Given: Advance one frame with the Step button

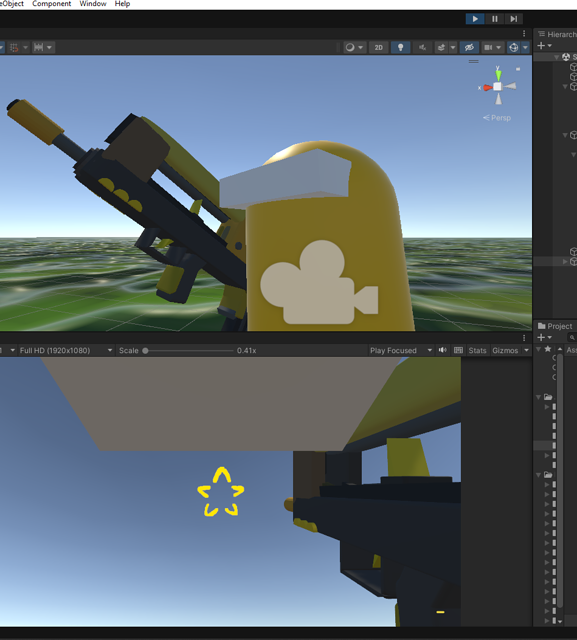Looking at the screenshot, I should [x=514, y=19].
